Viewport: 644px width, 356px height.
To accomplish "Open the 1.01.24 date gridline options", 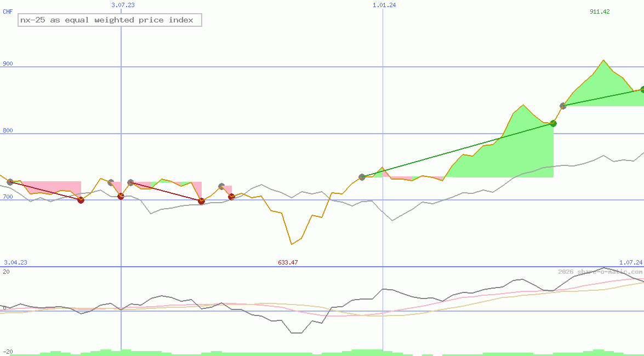I will (x=384, y=5).
